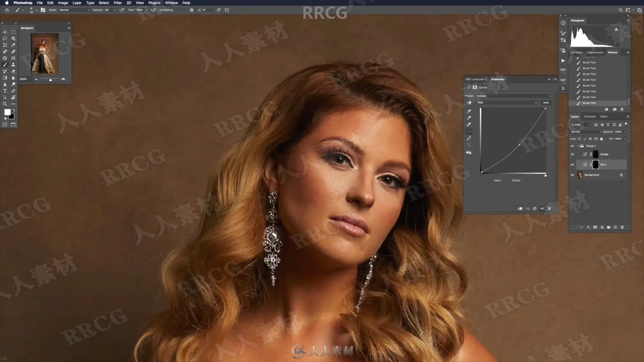This screenshot has width=644, height=362.
Task: Select the Eyedropper tool in toolbox
Action: tap(13, 45)
